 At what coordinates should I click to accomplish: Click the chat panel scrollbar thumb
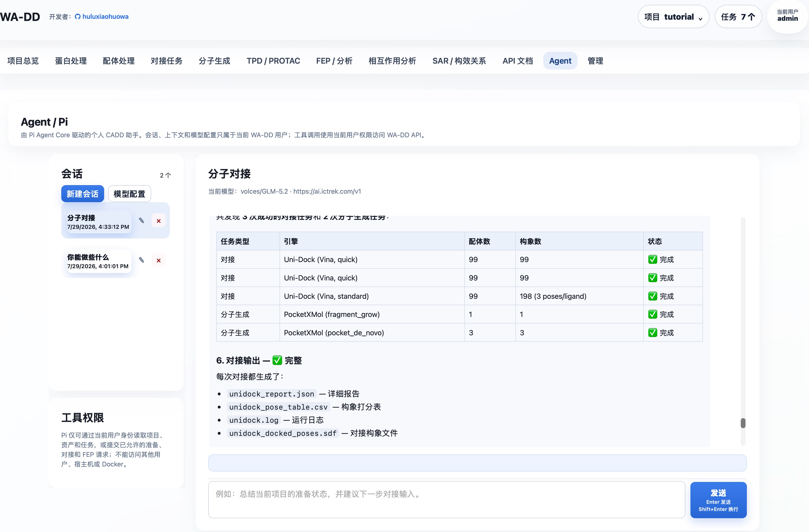(x=743, y=423)
